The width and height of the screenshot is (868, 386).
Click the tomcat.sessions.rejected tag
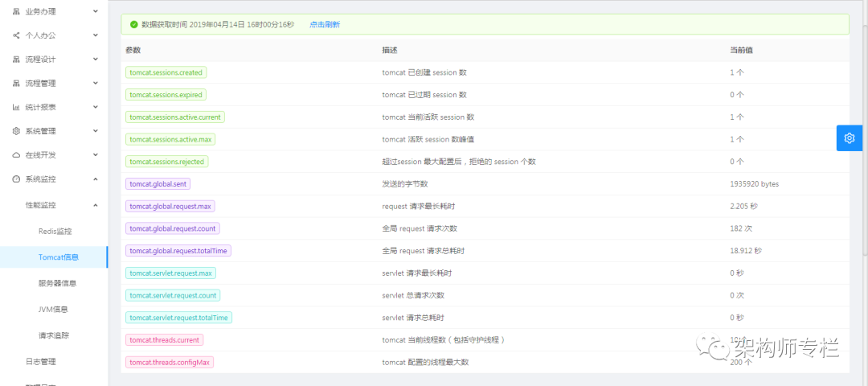tap(167, 162)
